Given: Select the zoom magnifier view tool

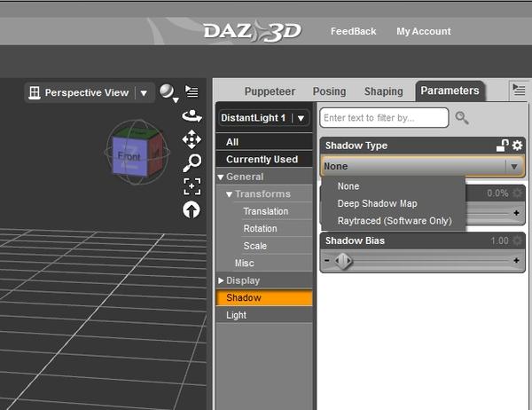Looking at the screenshot, I should 192,162.
